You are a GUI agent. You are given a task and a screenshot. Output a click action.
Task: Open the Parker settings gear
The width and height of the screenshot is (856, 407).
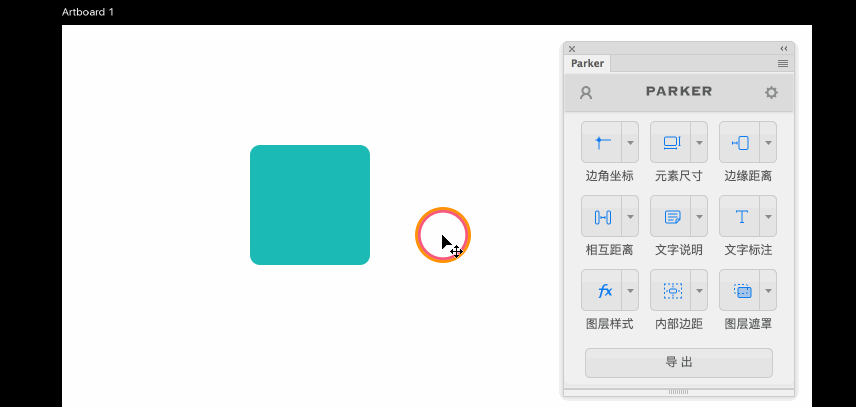pyautogui.click(x=771, y=92)
